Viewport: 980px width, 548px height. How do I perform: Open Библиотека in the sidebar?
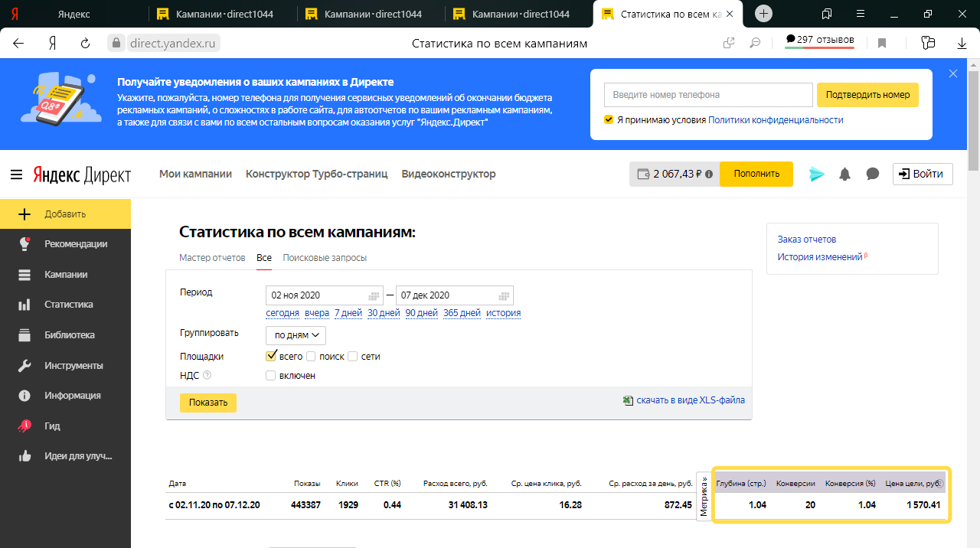coord(65,335)
